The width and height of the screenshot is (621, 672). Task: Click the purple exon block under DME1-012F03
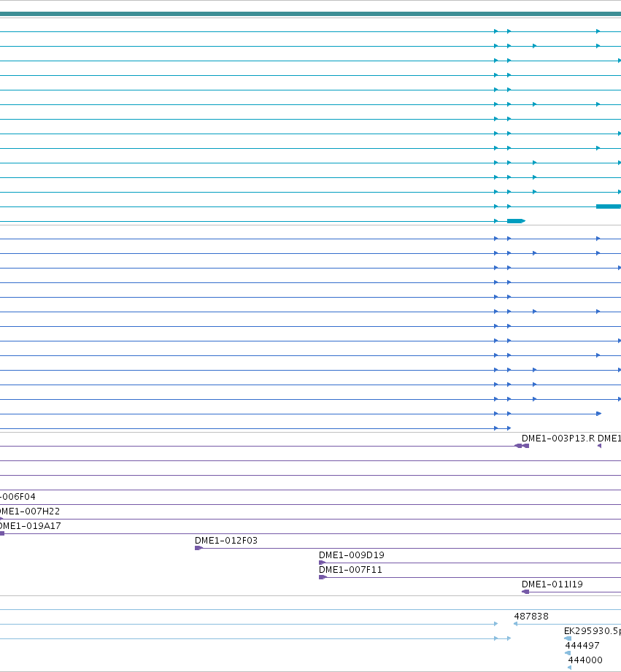(198, 548)
